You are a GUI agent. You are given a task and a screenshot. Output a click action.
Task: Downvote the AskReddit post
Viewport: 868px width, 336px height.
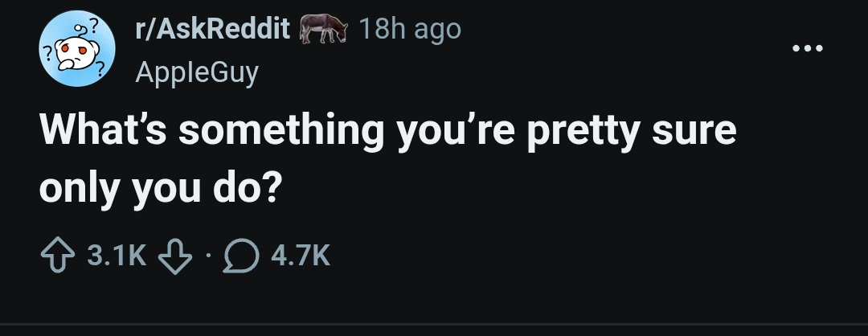172,256
